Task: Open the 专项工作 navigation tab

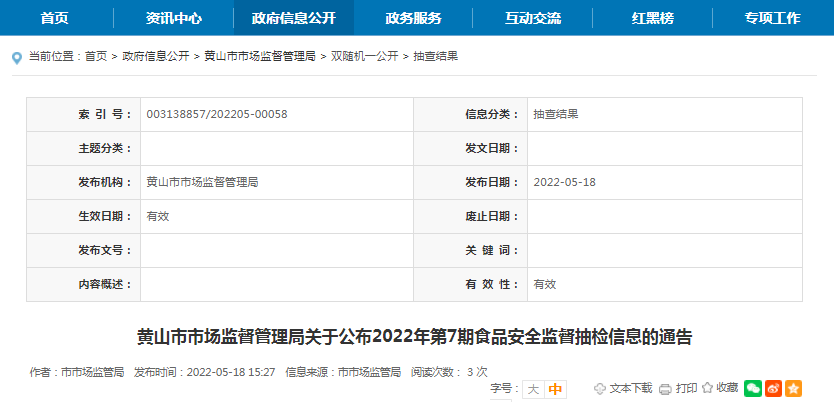Action: coord(772,18)
